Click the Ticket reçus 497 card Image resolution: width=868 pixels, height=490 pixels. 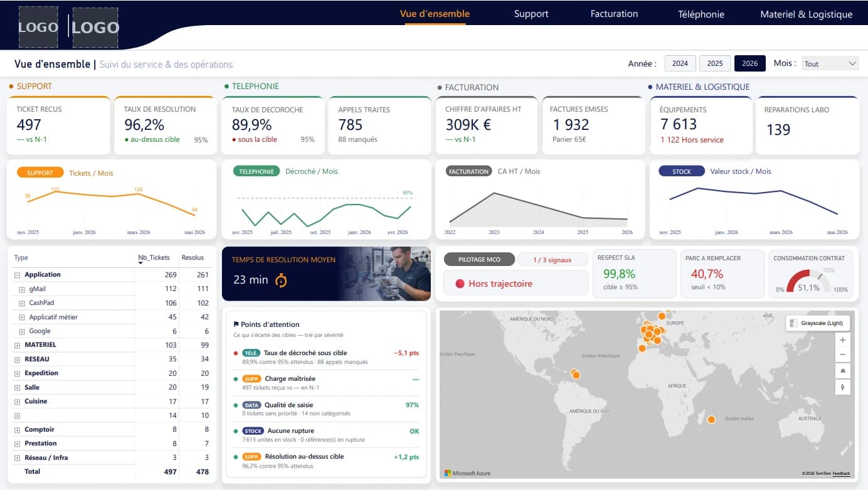(58, 125)
